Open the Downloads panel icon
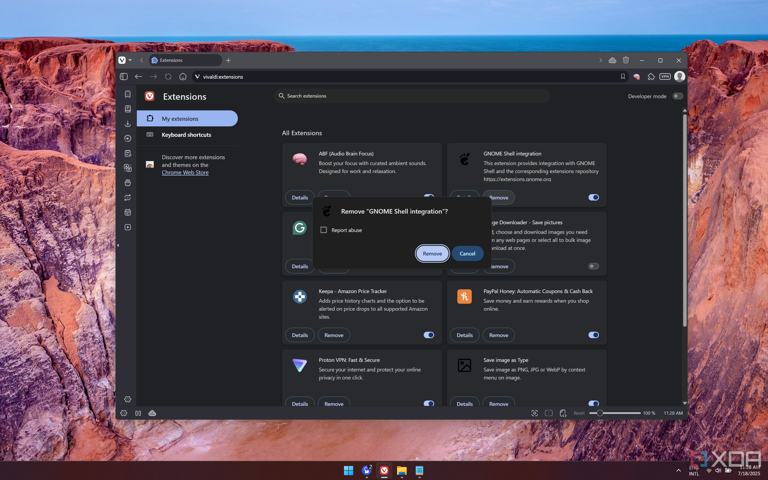The height and width of the screenshot is (480, 768). click(x=128, y=123)
